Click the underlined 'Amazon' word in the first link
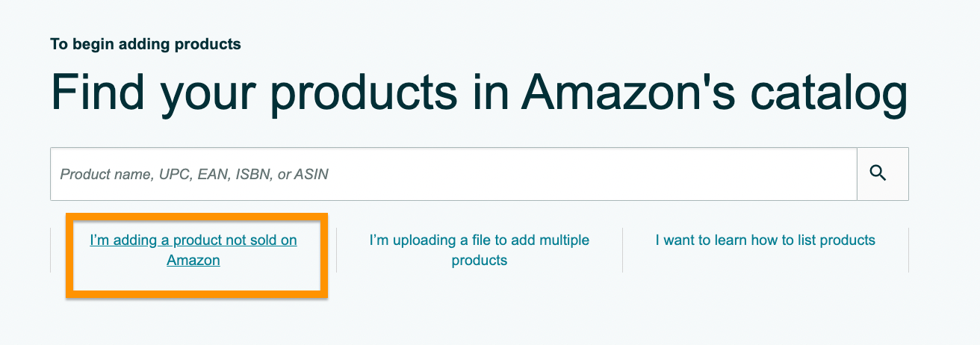This screenshot has width=980, height=345. [x=193, y=261]
